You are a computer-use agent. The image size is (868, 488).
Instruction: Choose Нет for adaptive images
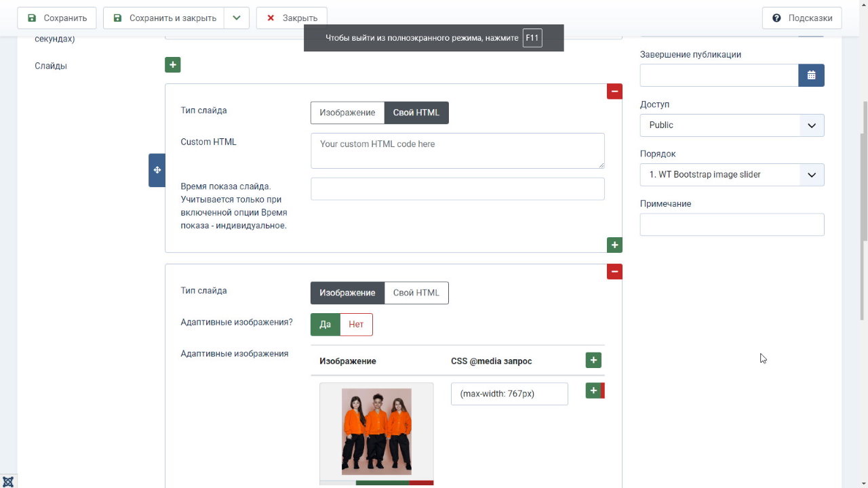coord(356,325)
